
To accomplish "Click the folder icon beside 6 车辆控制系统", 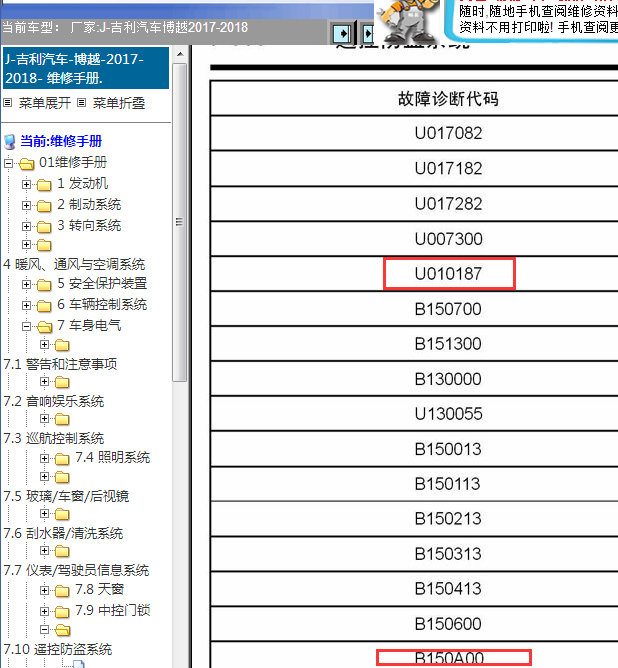I will tap(44, 305).
